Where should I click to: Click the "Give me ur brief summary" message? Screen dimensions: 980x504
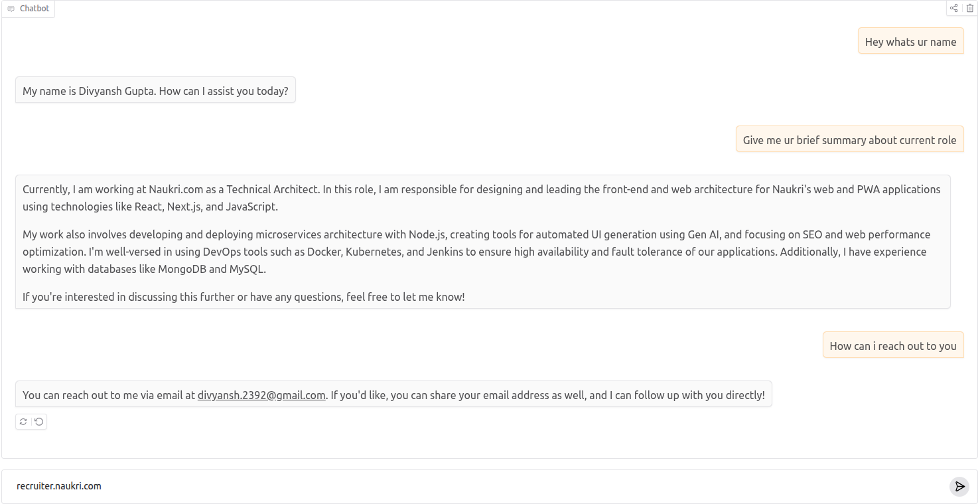point(849,140)
